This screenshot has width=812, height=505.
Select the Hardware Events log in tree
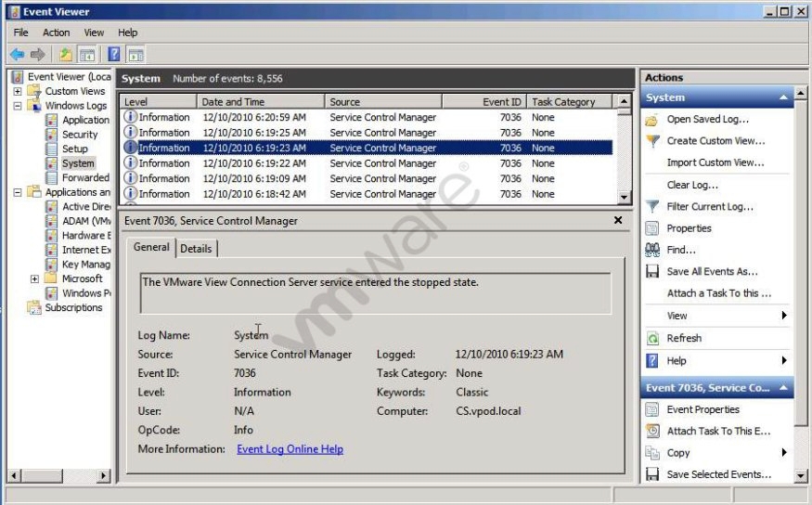(86, 236)
